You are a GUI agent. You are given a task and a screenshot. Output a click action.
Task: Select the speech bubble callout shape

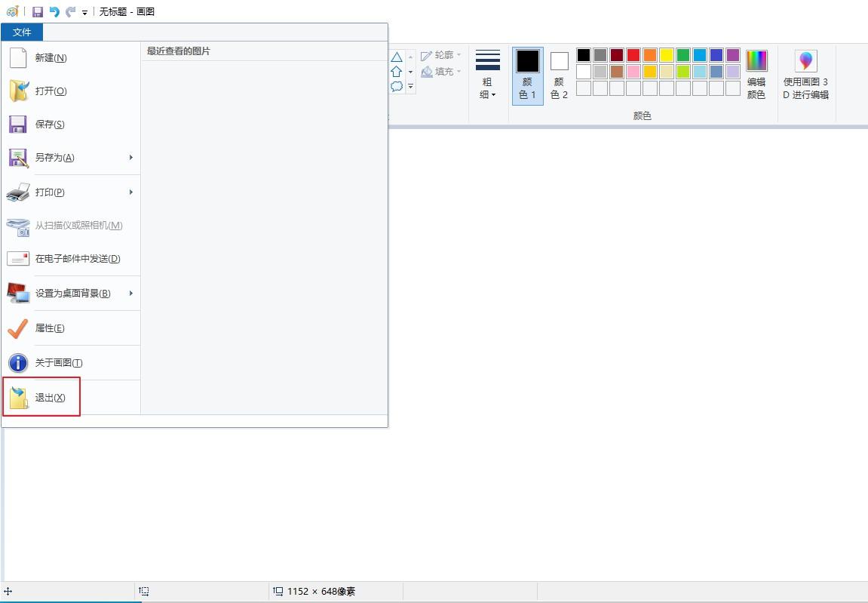click(397, 87)
